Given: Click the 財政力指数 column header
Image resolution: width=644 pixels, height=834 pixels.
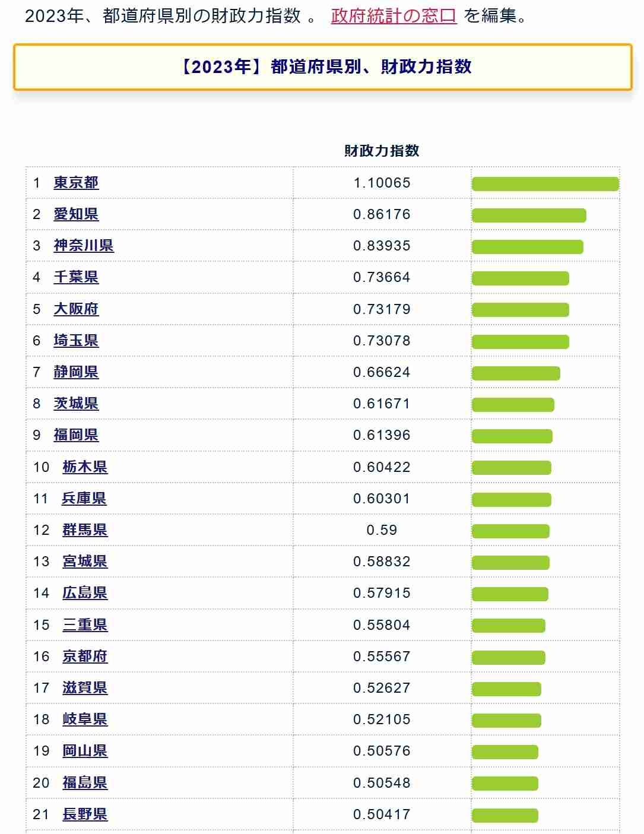Looking at the screenshot, I should click(382, 151).
